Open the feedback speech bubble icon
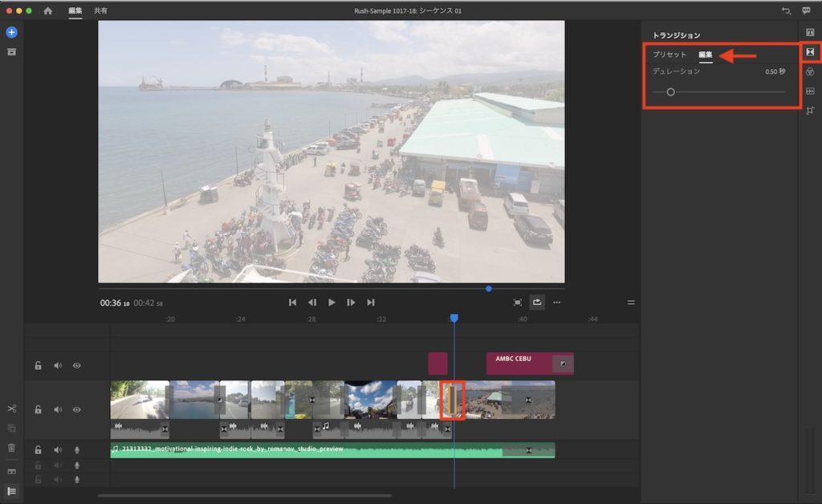Image resolution: width=822 pixels, height=504 pixels. click(x=806, y=10)
